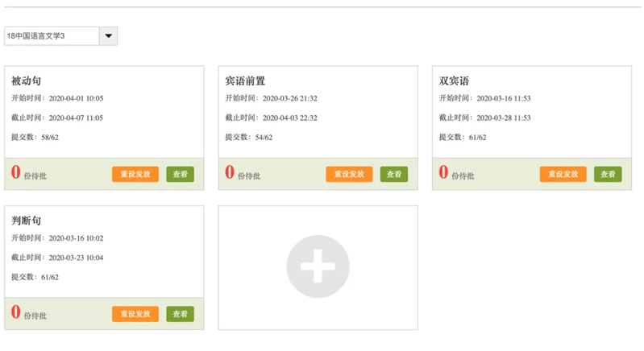The width and height of the screenshot is (644, 351).
Task: Click 重设发放 on the 判断句 card
Action: pos(135,314)
